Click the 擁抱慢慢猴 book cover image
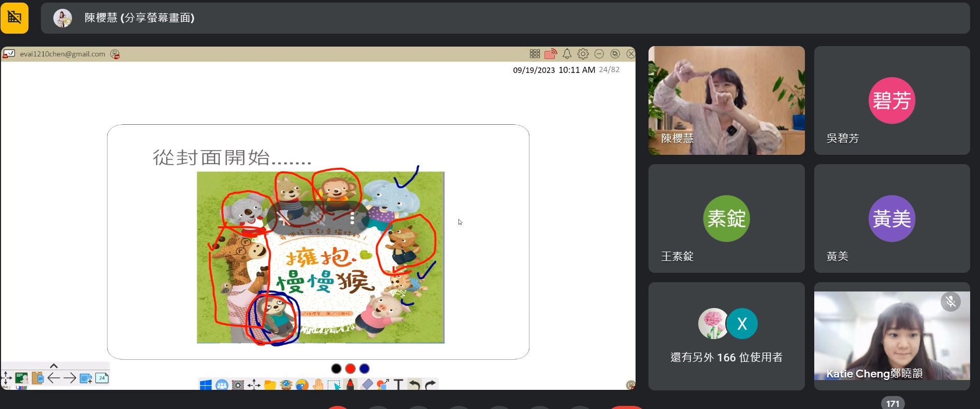 tap(321, 257)
